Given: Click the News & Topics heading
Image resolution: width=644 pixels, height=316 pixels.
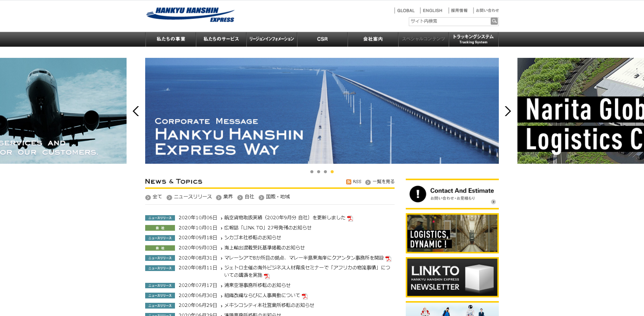Looking at the screenshot, I should pyautogui.click(x=174, y=182).
